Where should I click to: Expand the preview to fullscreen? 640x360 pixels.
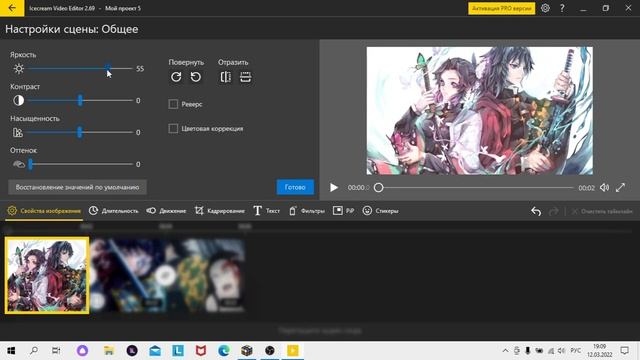(621, 187)
